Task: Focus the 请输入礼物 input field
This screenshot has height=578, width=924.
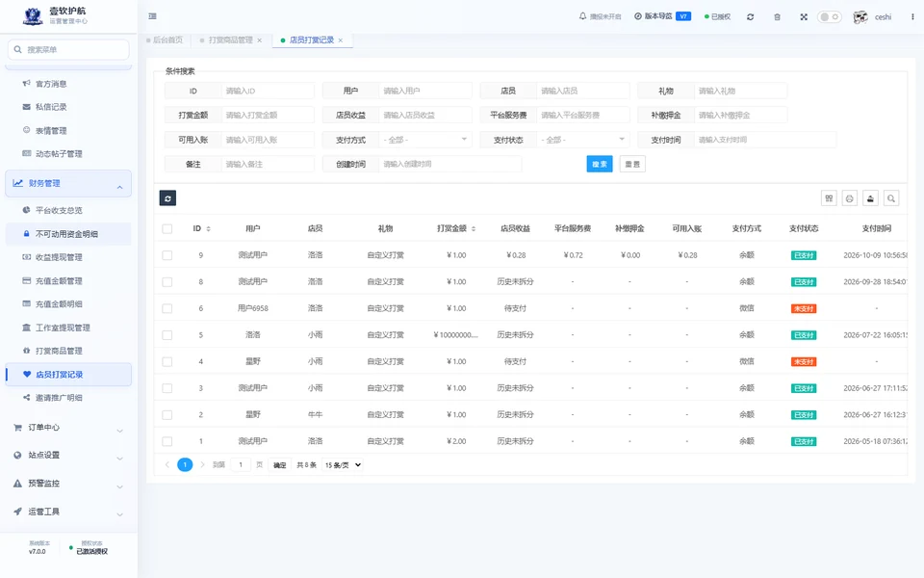Action: 741,91
